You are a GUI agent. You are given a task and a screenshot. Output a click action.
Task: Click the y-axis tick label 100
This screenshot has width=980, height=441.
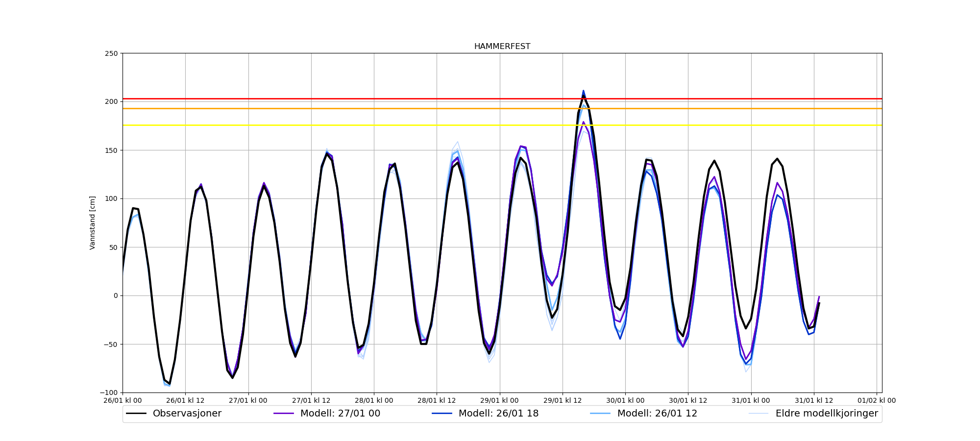click(x=112, y=199)
